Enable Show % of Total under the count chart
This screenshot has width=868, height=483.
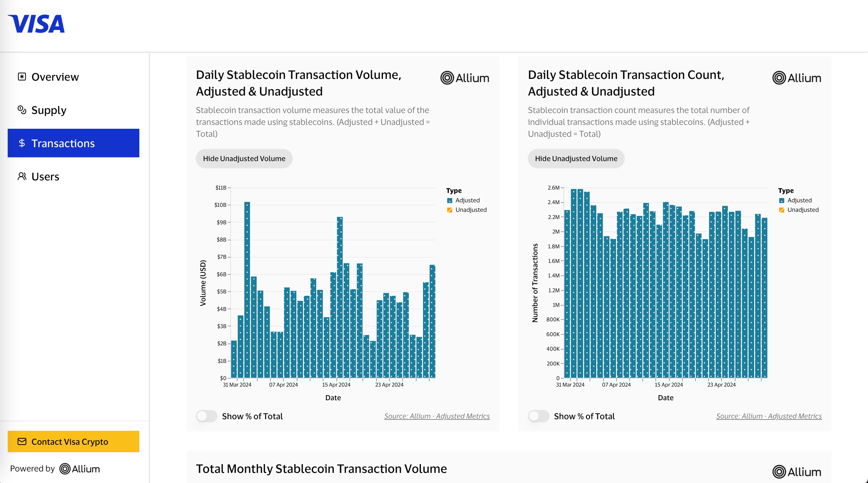pyautogui.click(x=538, y=416)
